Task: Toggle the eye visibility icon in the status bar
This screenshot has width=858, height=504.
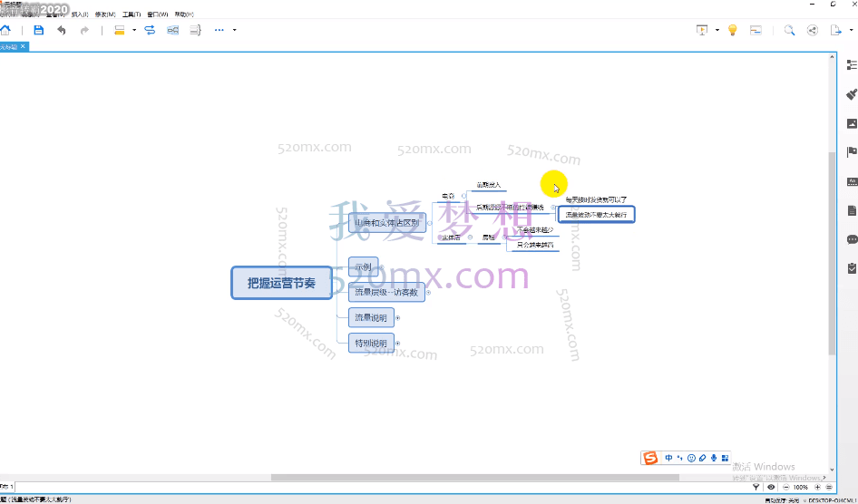Action: pyautogui.click(x=772, y=487)
